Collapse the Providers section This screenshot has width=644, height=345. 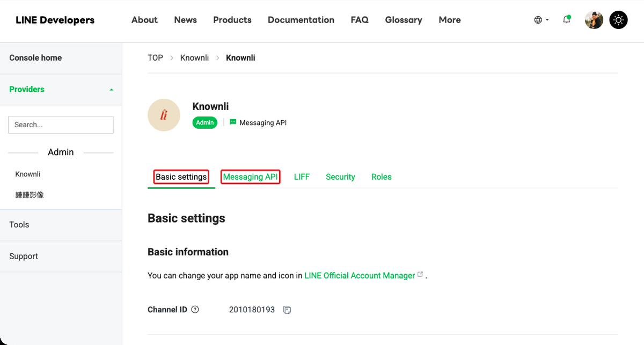[x=61, y=90]
